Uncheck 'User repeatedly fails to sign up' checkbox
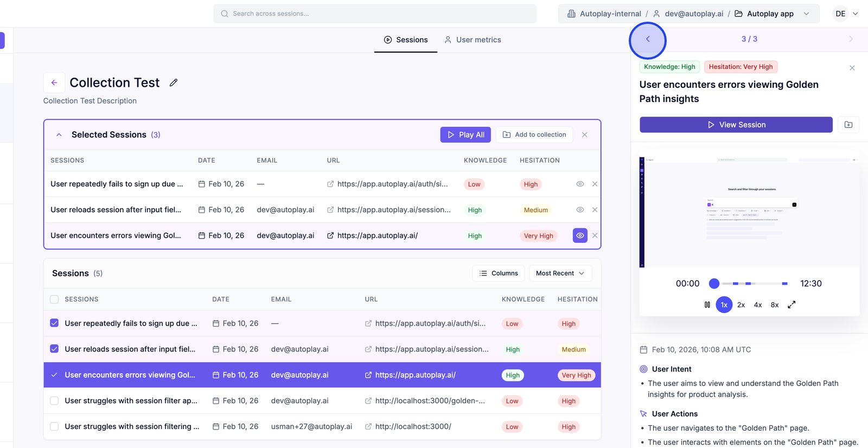Viewport: 868px width, 448px height. pyautogui.click(x=54, y=323)
